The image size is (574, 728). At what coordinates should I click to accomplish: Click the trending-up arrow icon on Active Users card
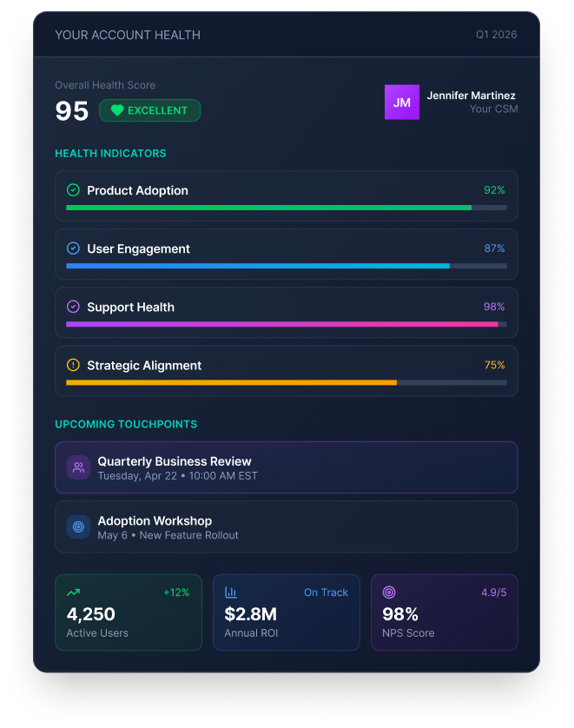[73, 592]
